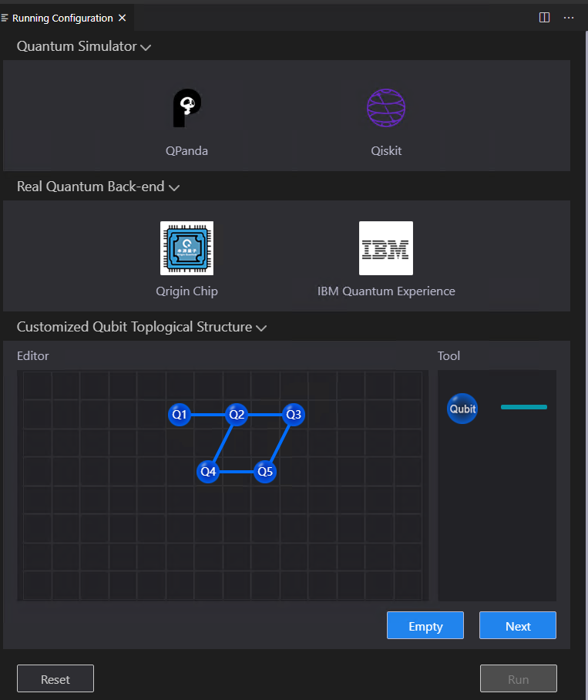Select qubit node Q5 in editor

[265, 472]
